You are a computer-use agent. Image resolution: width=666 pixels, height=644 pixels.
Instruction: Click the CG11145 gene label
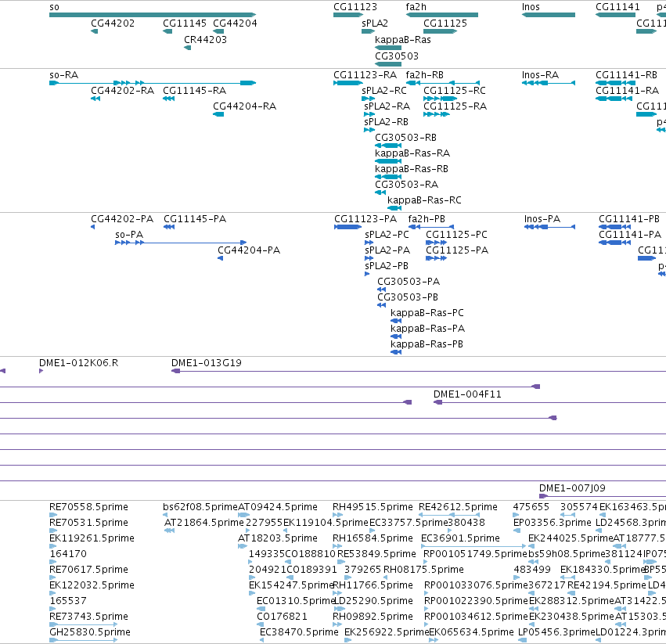pos(185,23)
